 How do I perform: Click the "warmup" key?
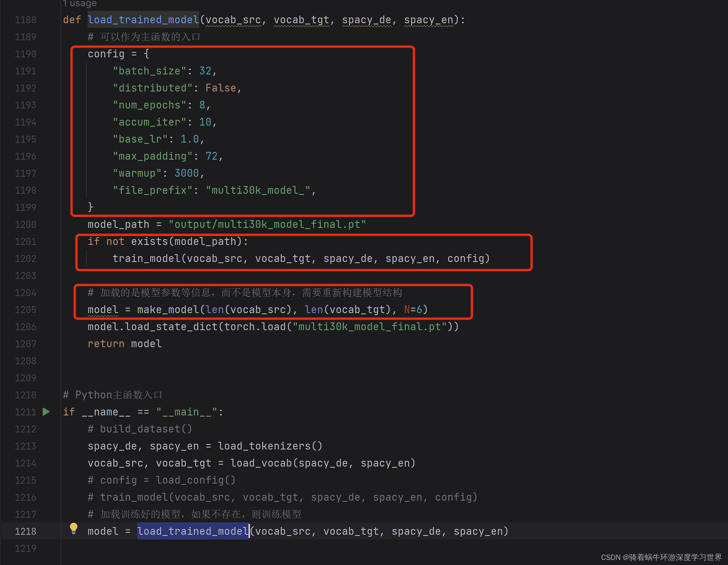coord(137,173)
